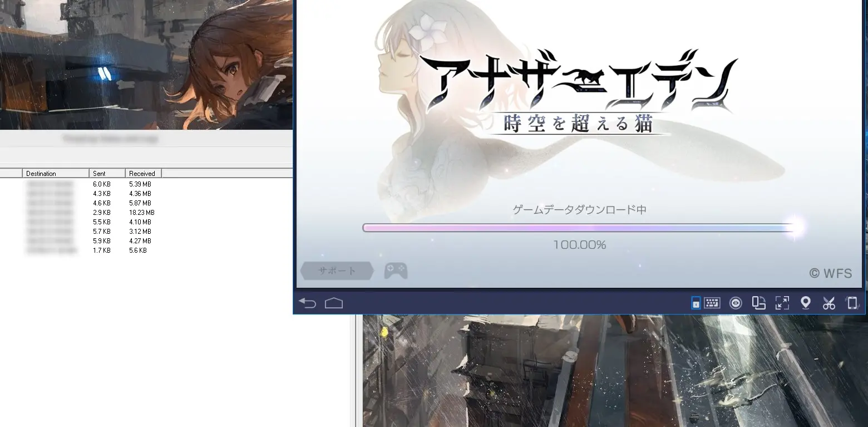Toggle the keyboard control lock icon
Viewport: 868px width, 427px height.
pyautogui.click(x=696, y=303)
